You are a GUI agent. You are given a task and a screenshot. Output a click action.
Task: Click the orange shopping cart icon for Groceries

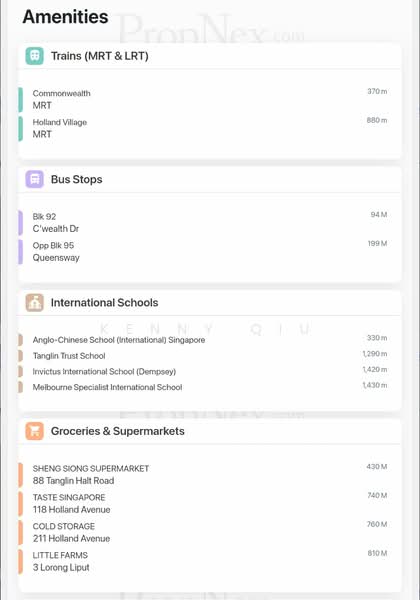pyautogui.click(x=34, y=431)
